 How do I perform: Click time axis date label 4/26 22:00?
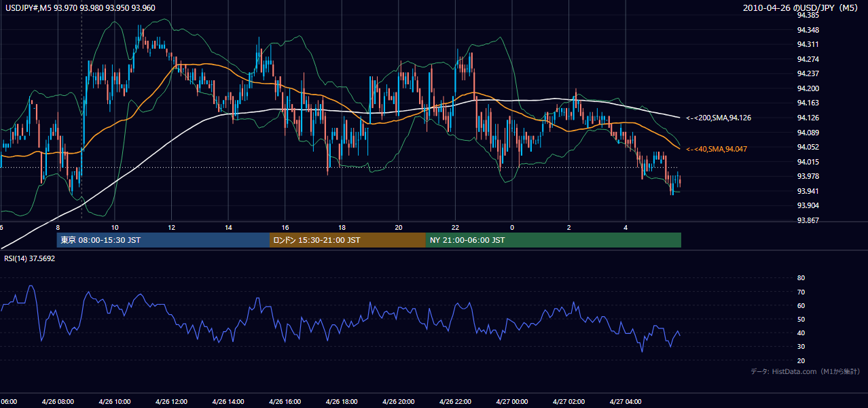455,402
